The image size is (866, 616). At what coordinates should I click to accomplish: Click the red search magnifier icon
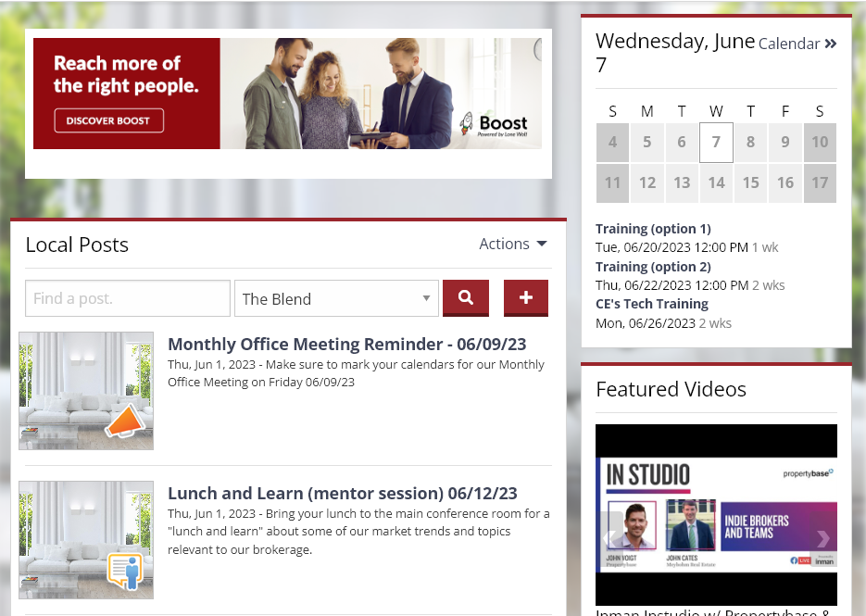click(x=465, y=297)
